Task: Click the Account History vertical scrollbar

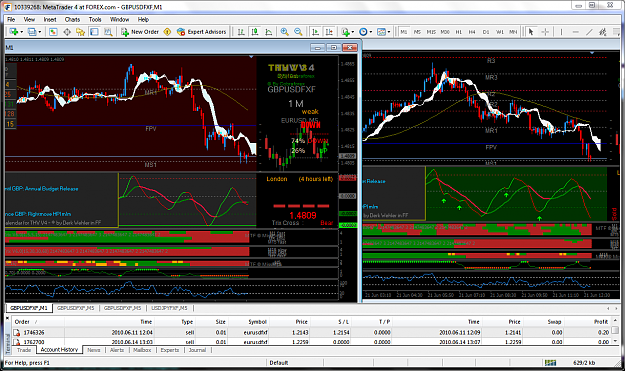Action: point(615,331)
